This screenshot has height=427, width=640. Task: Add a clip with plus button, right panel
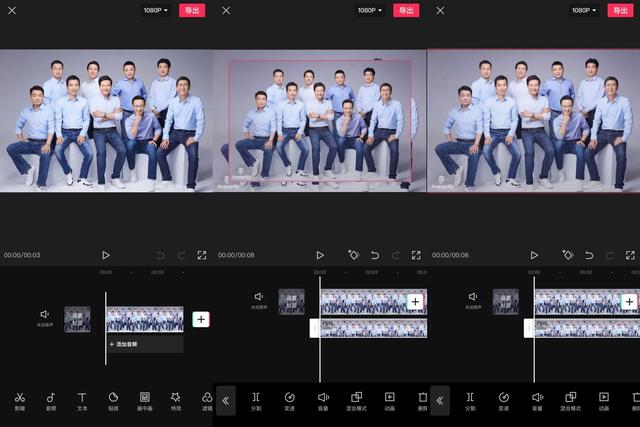click(629, 302)
